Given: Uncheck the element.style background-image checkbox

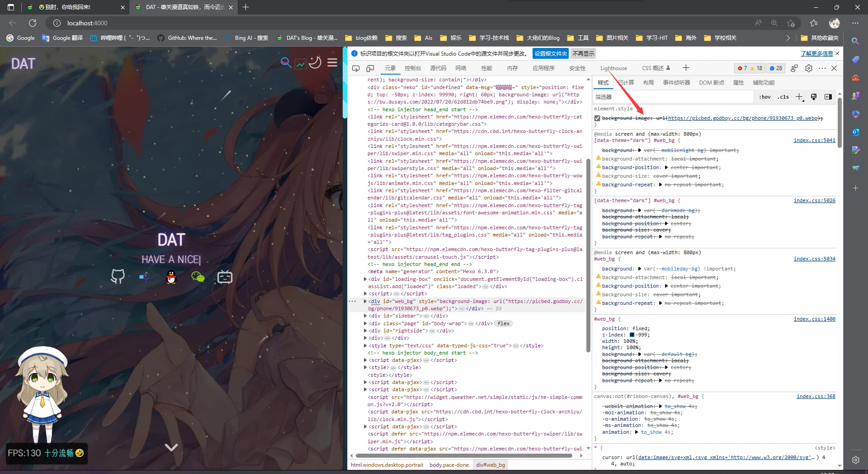Looking at the screenshot, I should coord(597,118).
